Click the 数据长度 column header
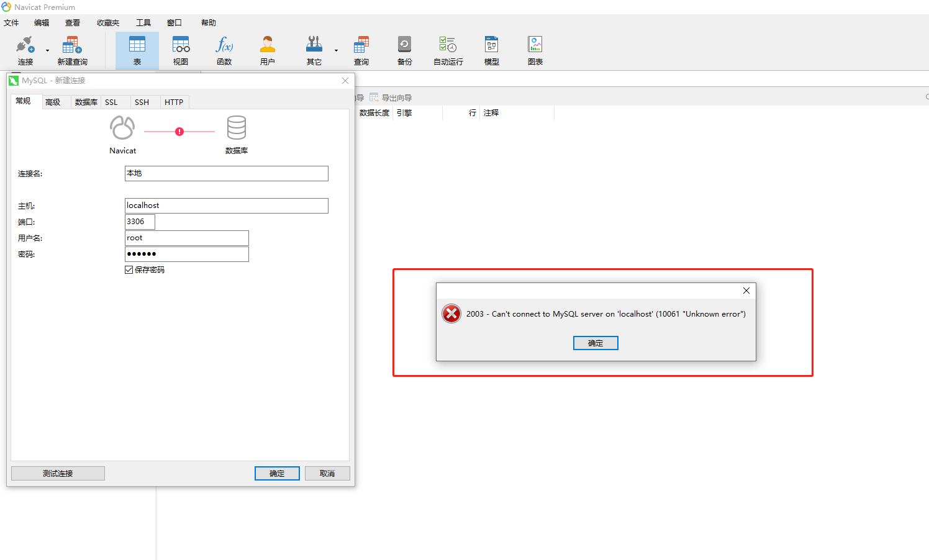 coord(374,113)
